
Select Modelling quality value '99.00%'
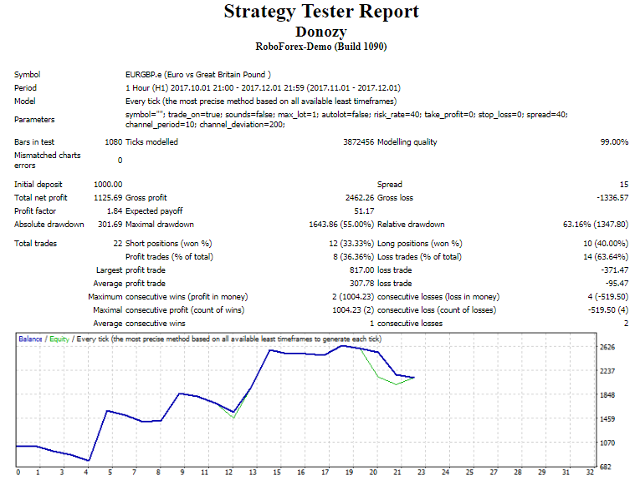(614, 142)
